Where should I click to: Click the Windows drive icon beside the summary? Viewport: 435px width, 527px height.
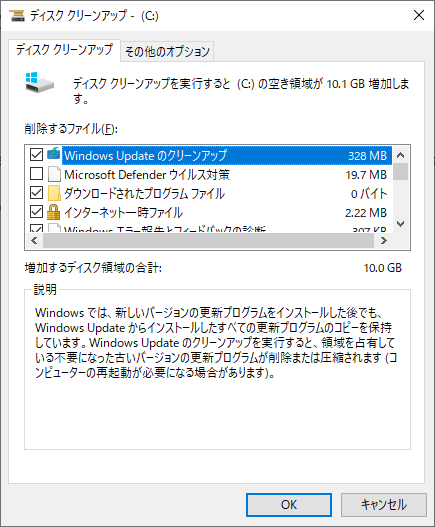tap(40, 82)
